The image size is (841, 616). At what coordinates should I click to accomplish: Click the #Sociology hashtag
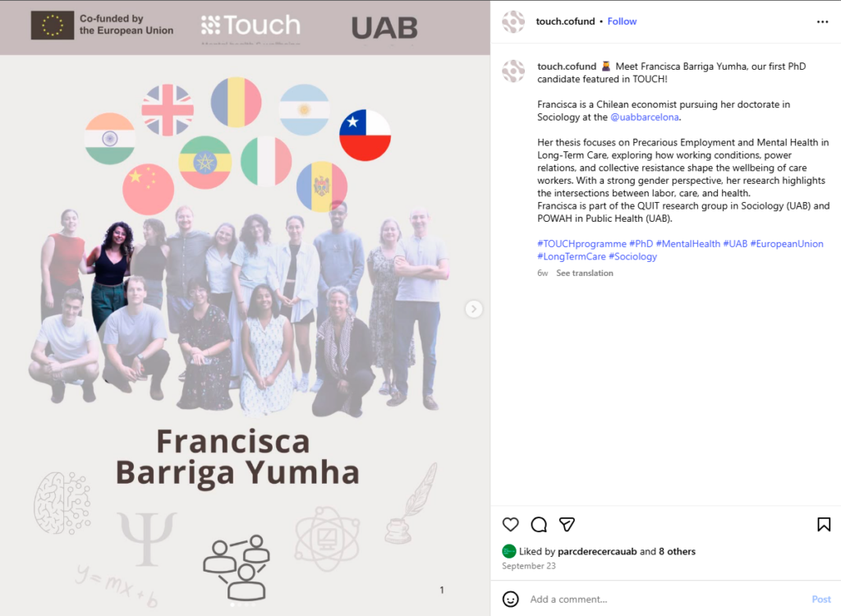click(632, 256)
